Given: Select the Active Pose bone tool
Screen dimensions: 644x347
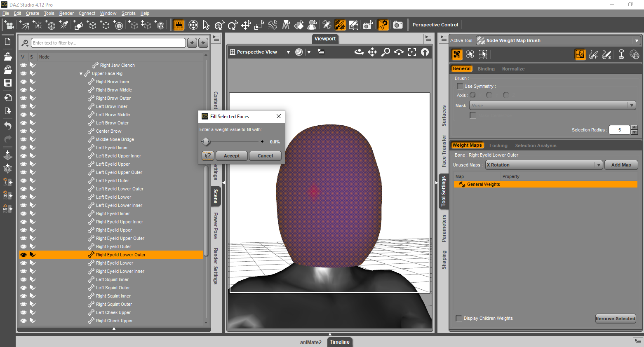Looking at the screenshot, I should click(x=273, y=25).
